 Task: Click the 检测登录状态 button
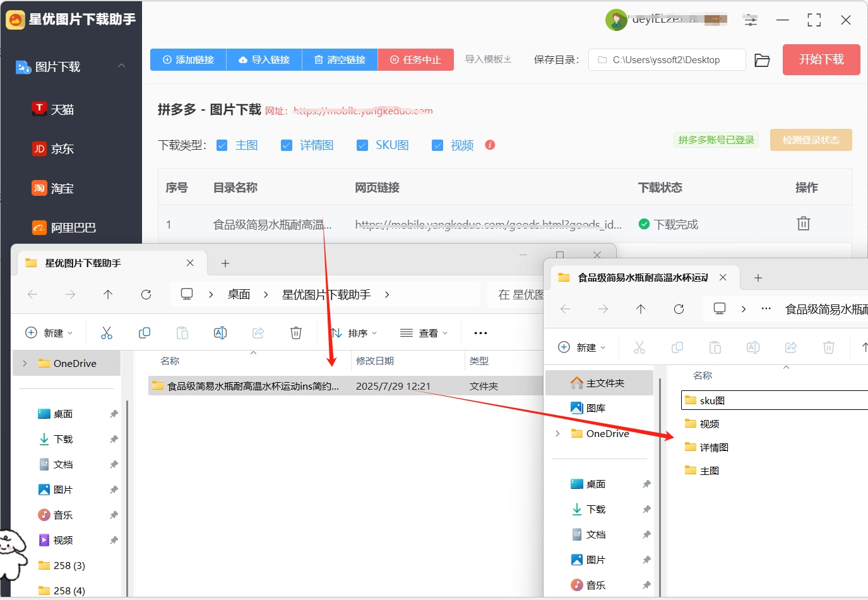coord(811,140)
